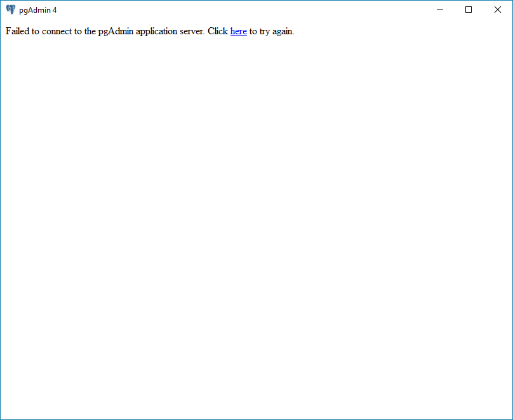This screenshot has height=420, width=513.
Task: Maximize the pgAdmin 4 window
Action: coord(469,10)
